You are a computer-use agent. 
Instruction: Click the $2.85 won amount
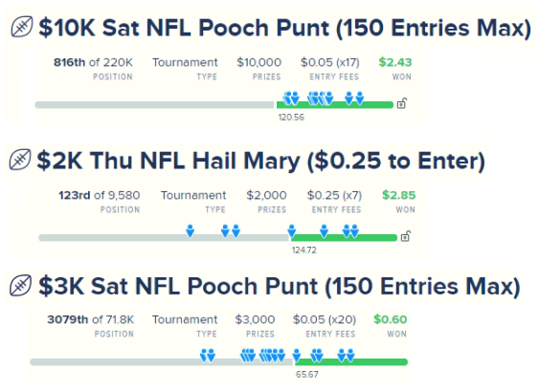click(x=398, y=195)
